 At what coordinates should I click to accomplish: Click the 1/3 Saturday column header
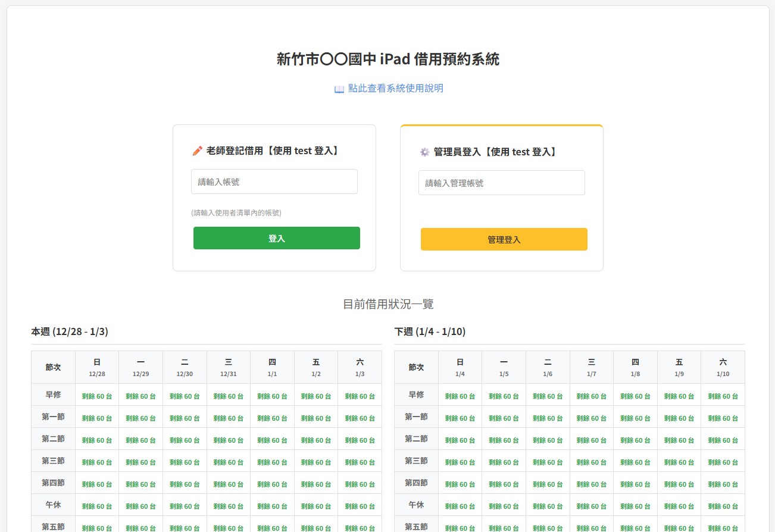coord(360,367)
